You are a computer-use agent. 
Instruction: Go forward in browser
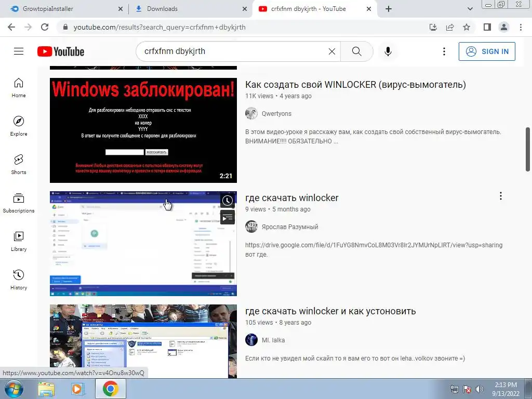pyautogui.click(x=28, y=27)
